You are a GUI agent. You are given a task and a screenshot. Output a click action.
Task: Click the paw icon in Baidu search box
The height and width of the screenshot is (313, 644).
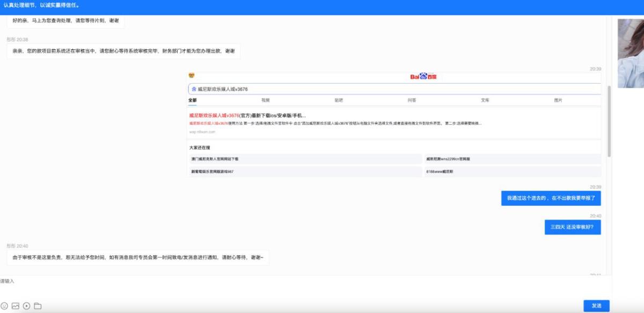click(194, 89)
